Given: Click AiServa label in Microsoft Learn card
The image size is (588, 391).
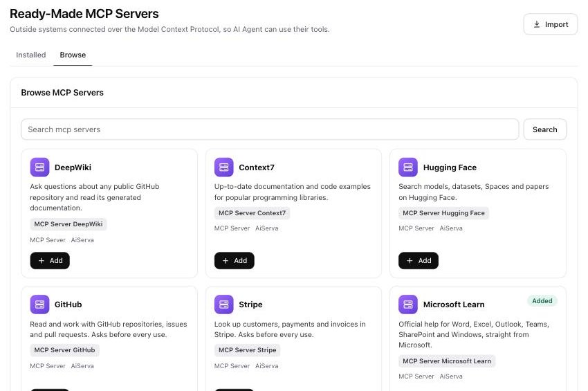Looking at the screenshot, I should tap(451, 376).
